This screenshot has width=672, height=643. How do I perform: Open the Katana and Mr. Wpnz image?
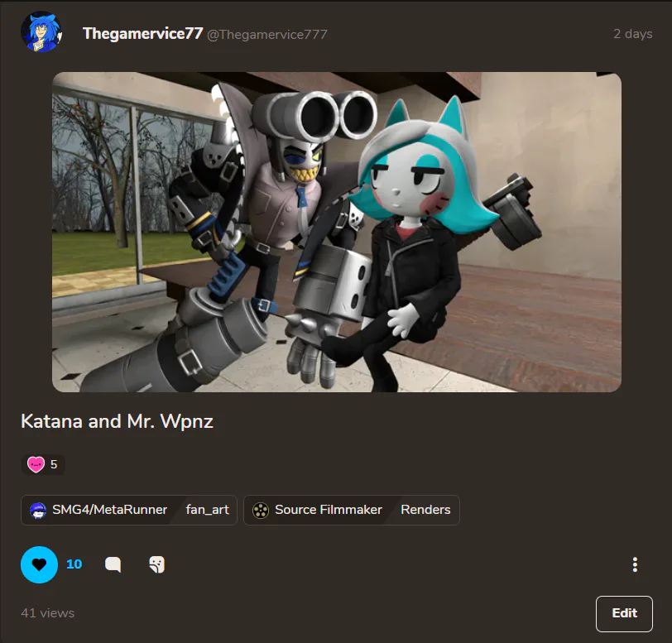[337, 232]
